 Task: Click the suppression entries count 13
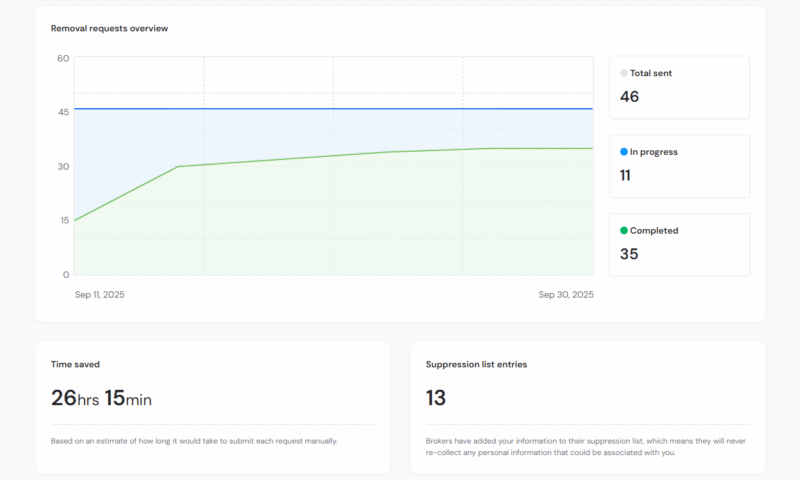tap(436, 398)
